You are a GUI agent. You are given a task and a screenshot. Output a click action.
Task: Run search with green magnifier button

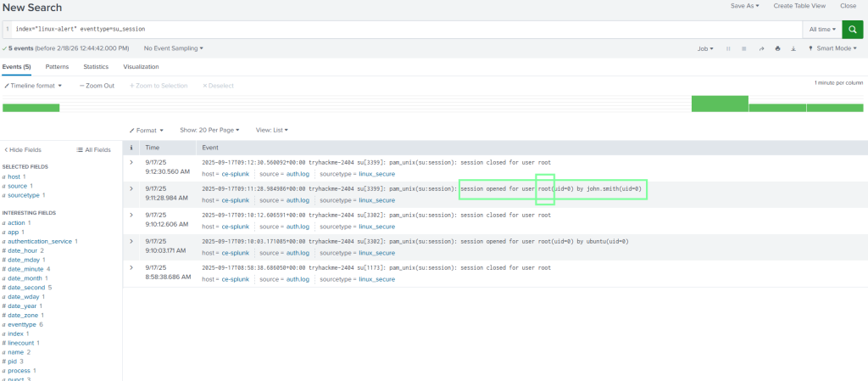pos(851,29)
